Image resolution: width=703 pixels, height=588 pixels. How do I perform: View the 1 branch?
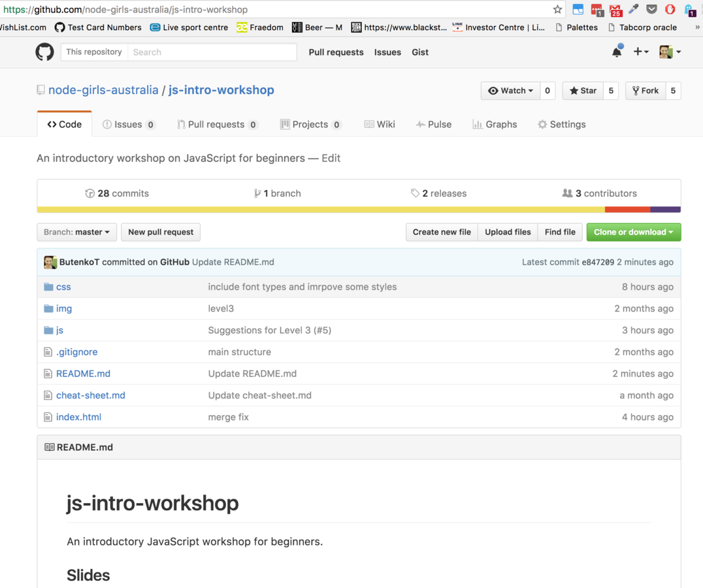pos(277,193)
